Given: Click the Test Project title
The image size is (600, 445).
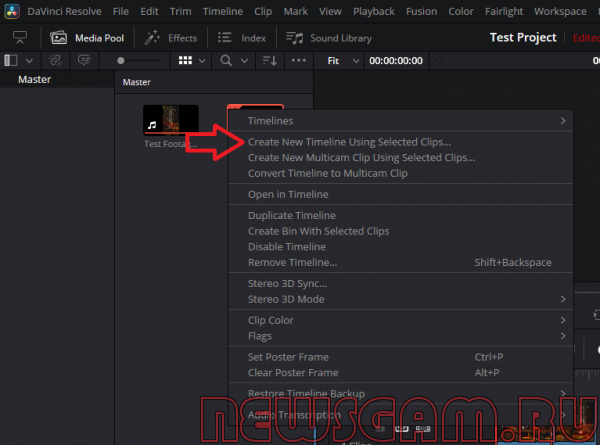Looking at the screenshot, I should tap(523, 37).
